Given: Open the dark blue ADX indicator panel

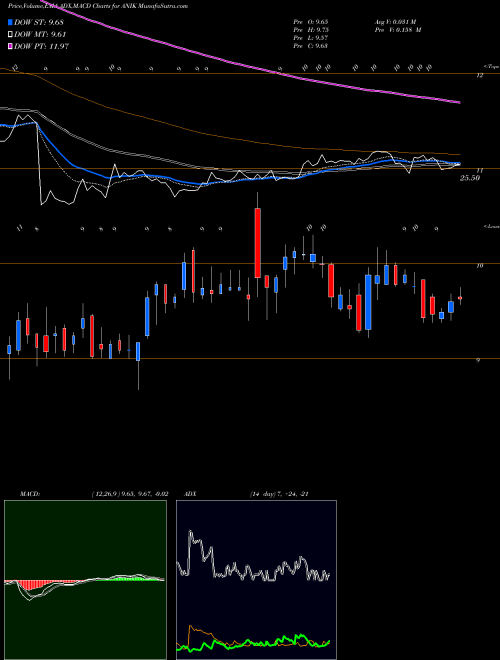Looking at the screenshot, I should pos(256,580).
